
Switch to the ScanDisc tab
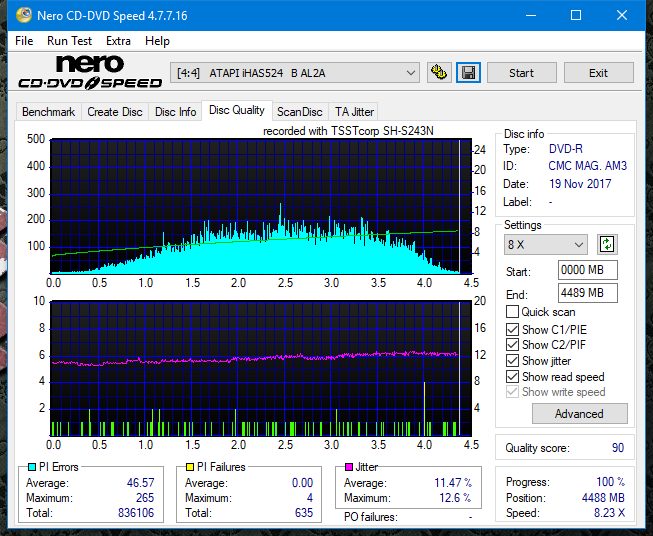300,112
